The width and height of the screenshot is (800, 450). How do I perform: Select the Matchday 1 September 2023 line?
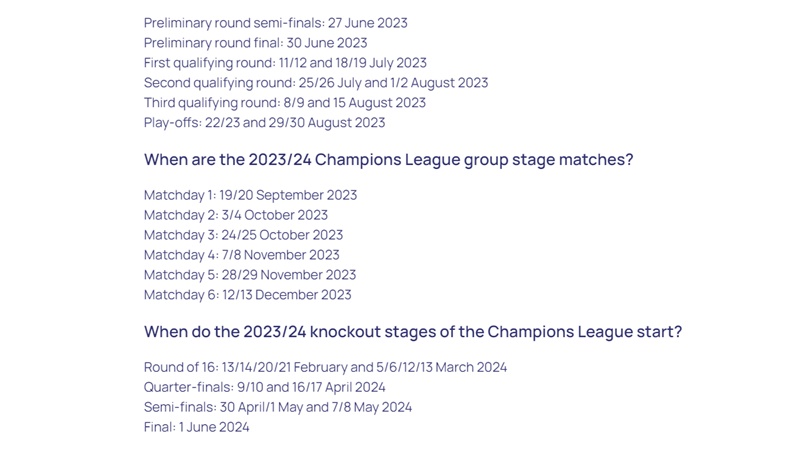(x=250, y=195)
